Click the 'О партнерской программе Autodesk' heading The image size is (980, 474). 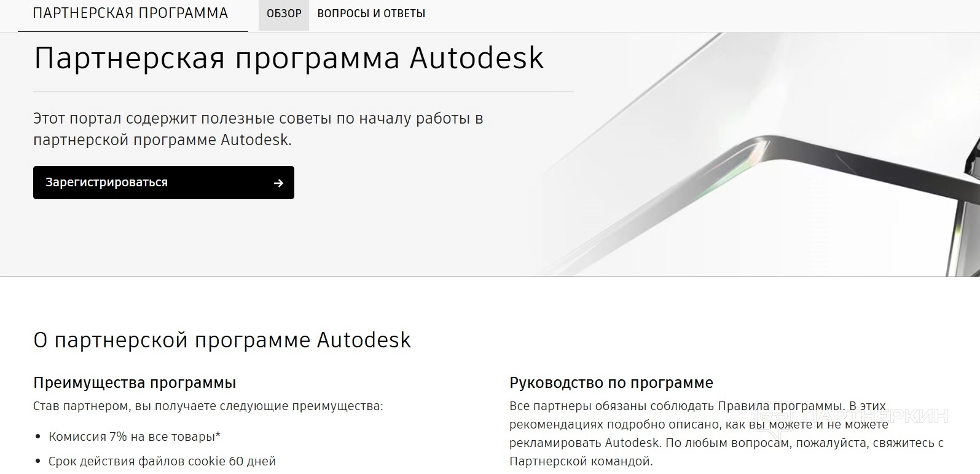(x=222, y=340)
